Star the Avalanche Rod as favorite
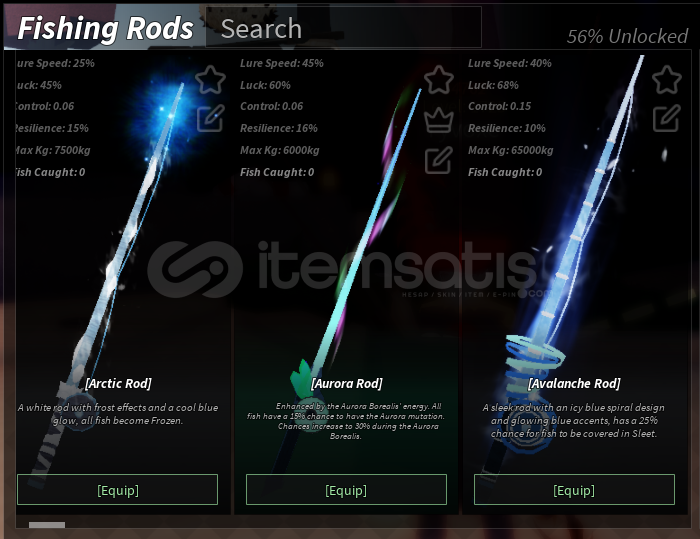The image size is (700, 539). (x=667, y=80)
